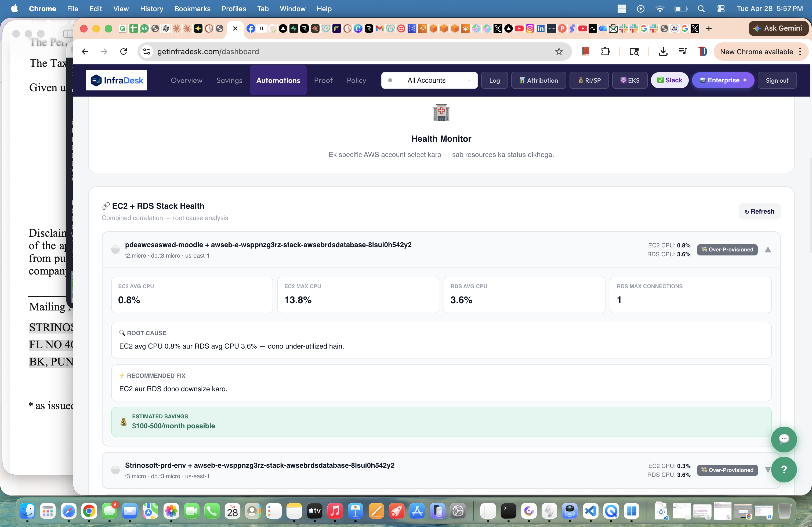Screen dimensions: 812x527
Task: Open the Attribution view
Action: pos(538,80)
